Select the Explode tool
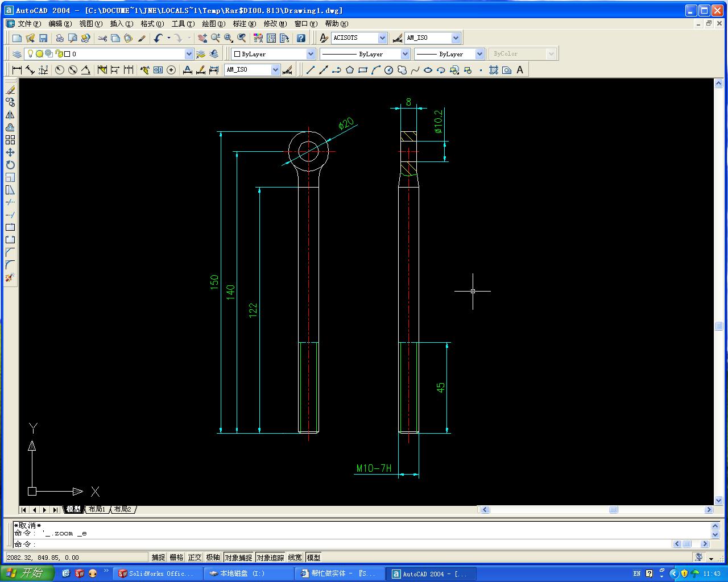728x582 pixels. click(10, 277)
